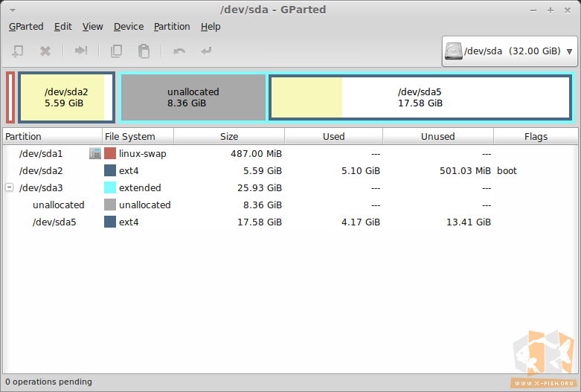Open the Edit menu

click(x=63, y=27)
